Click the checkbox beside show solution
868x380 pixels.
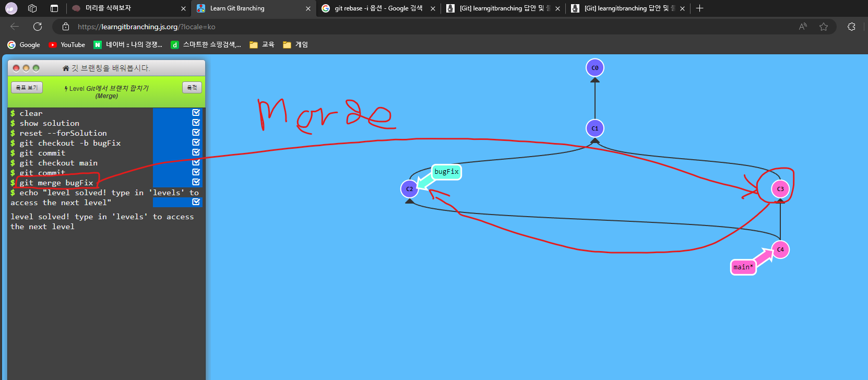pyautogui.click(x=196, y=123)
